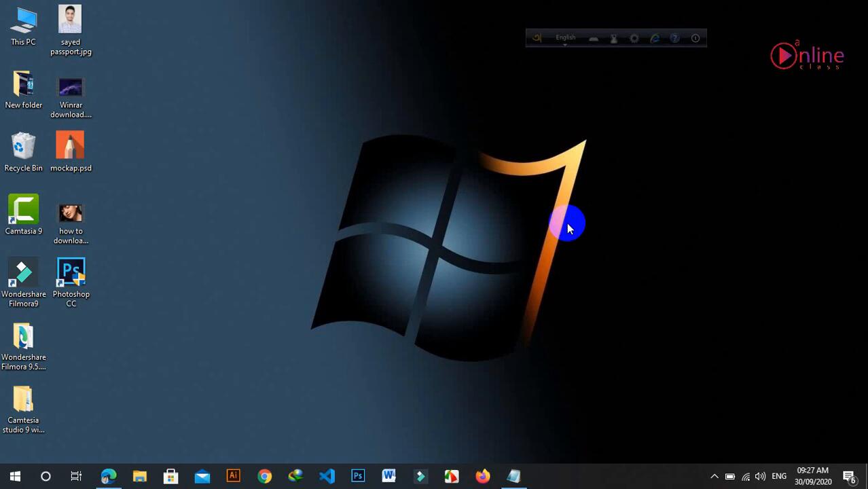
Task: Open Visual Studio Code in taskbar
Action: coord(327,476)
